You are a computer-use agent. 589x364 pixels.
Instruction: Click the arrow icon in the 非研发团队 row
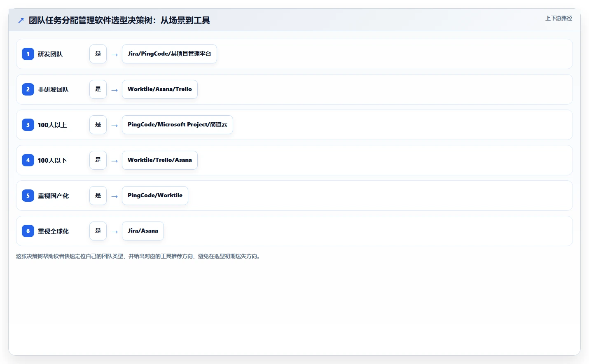pos(115,90)
